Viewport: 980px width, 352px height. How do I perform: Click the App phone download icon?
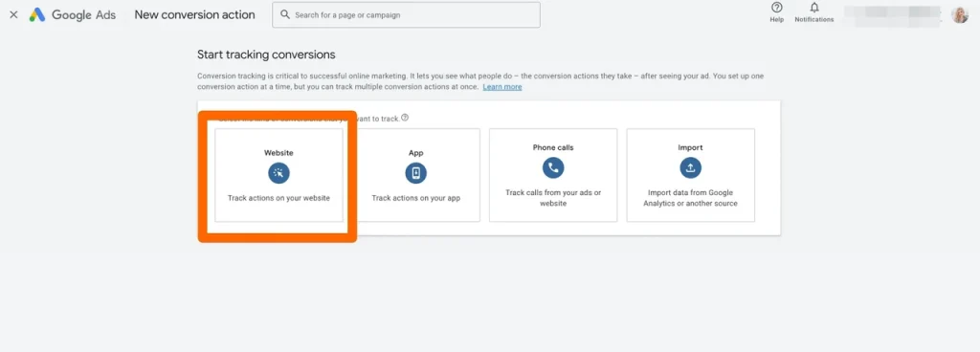[415, 173]
